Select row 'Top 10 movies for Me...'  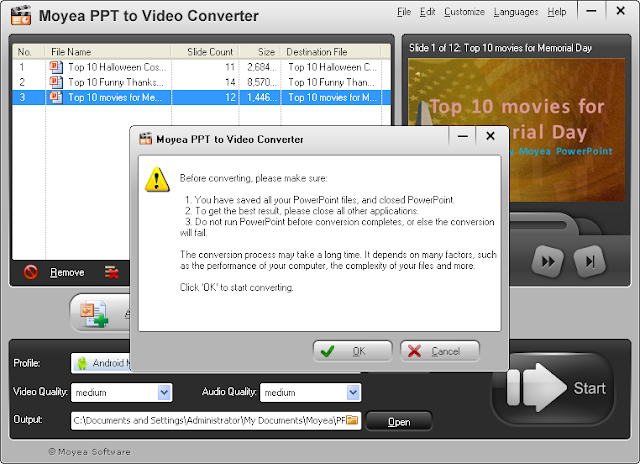coord(201,97)
